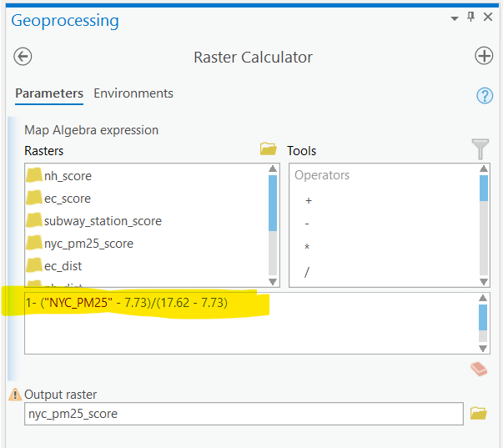
Task: Choose subway_station_score from Rasters list
Action: pyautogui.click(x=102, y=221)
